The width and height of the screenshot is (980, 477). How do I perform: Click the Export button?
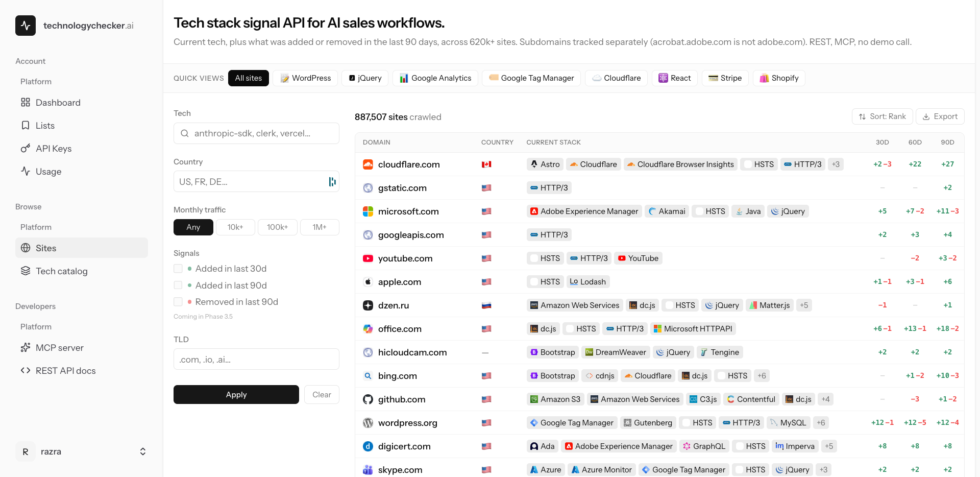point(940,116)
